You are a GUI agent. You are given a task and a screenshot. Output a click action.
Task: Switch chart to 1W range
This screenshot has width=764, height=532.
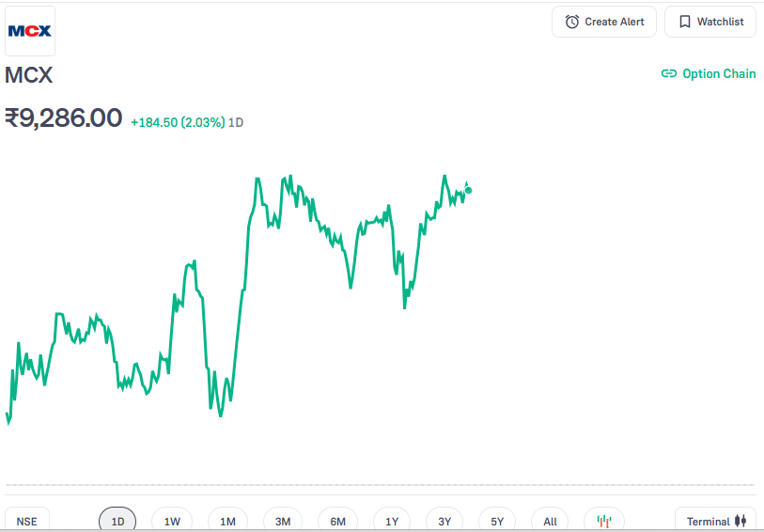click(172, 521)
